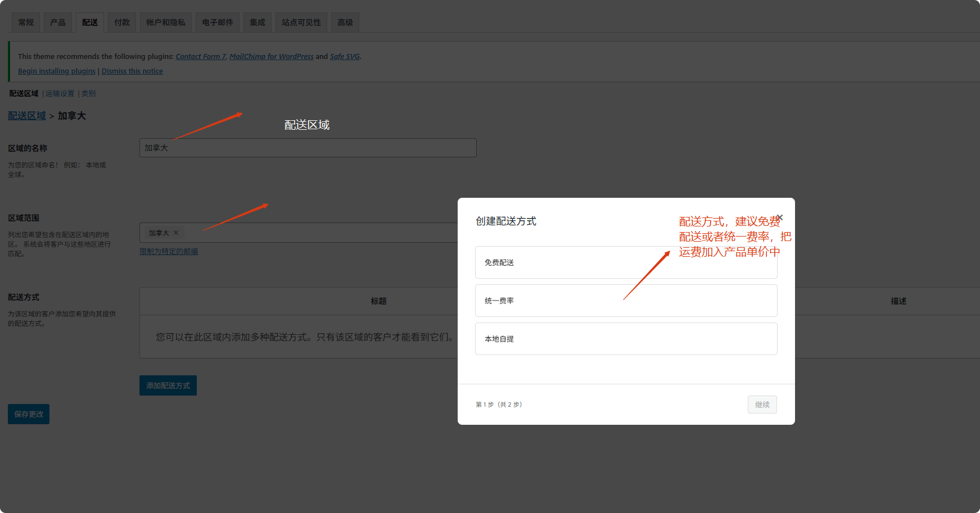Click the Contact Form 7 plugin link
Screen dimensions: 980x513
tap(201, 57)
